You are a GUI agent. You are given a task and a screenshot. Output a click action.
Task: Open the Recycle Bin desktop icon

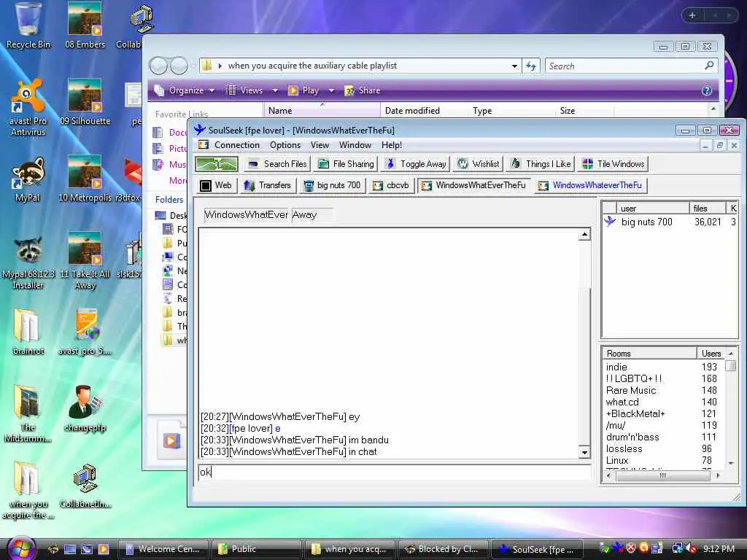[28, 26]
